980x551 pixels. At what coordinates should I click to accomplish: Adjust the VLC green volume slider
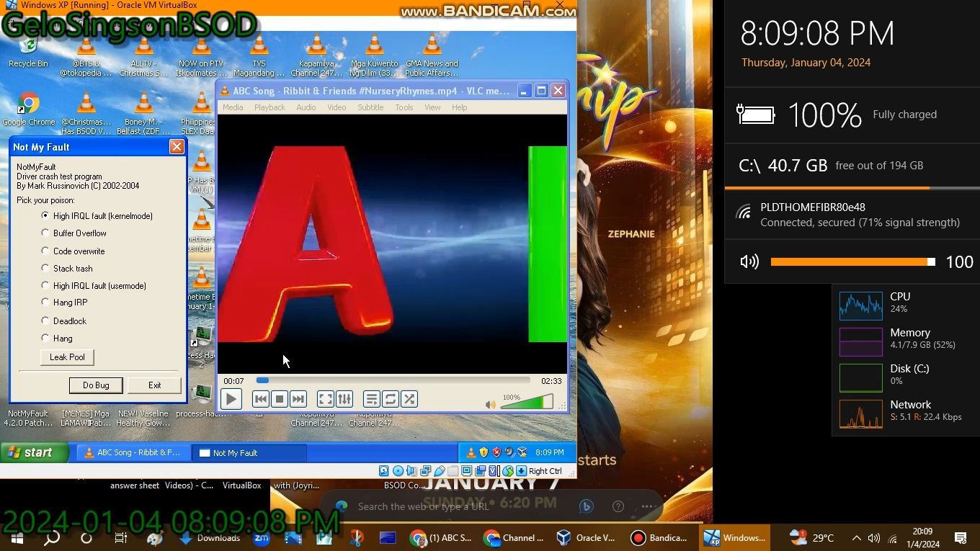click(x=527, y=402)
